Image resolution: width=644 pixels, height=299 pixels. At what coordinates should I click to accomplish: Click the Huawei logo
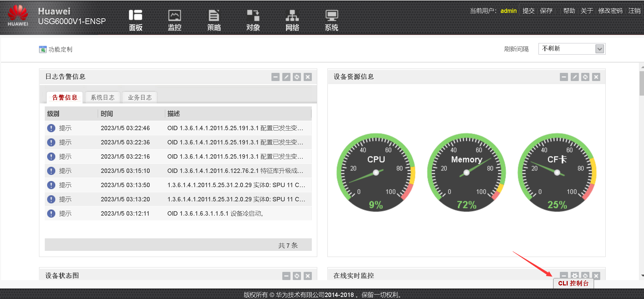[18, 16]
